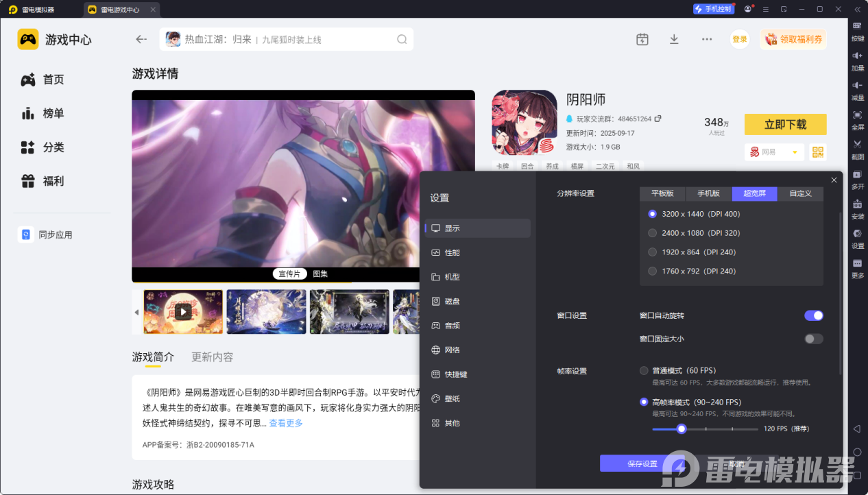Open the downloads icon in header
The width and height of the screenshot is (868, 495).
(x=674, y=39)
